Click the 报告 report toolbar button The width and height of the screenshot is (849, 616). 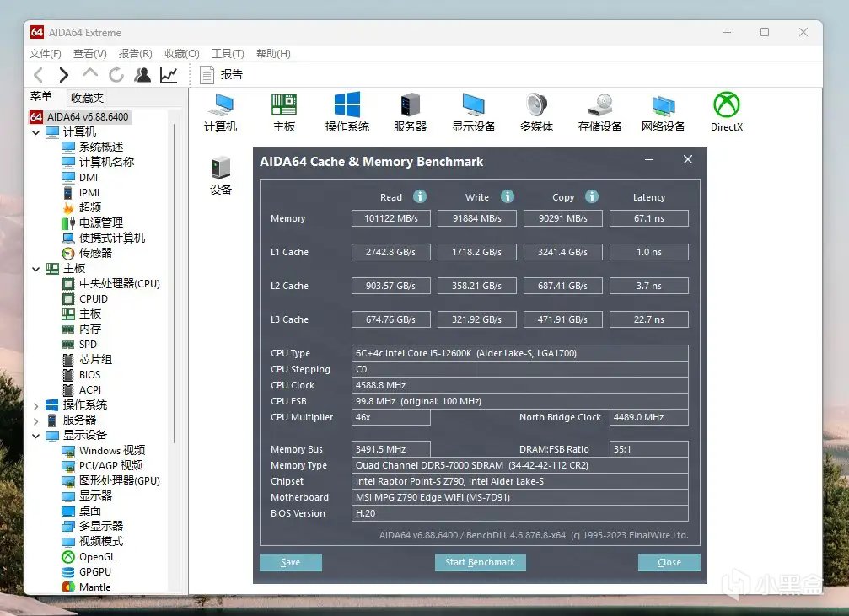(222, 75)
